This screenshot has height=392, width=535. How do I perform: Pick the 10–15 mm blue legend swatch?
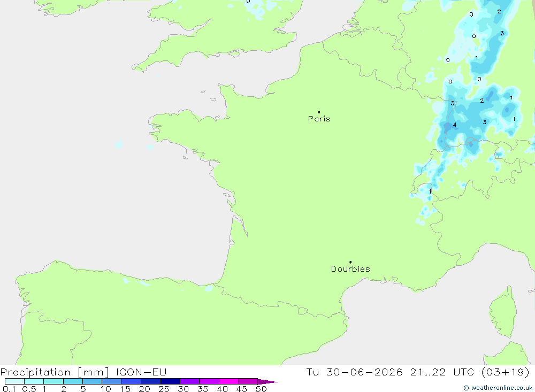point(112,381)
